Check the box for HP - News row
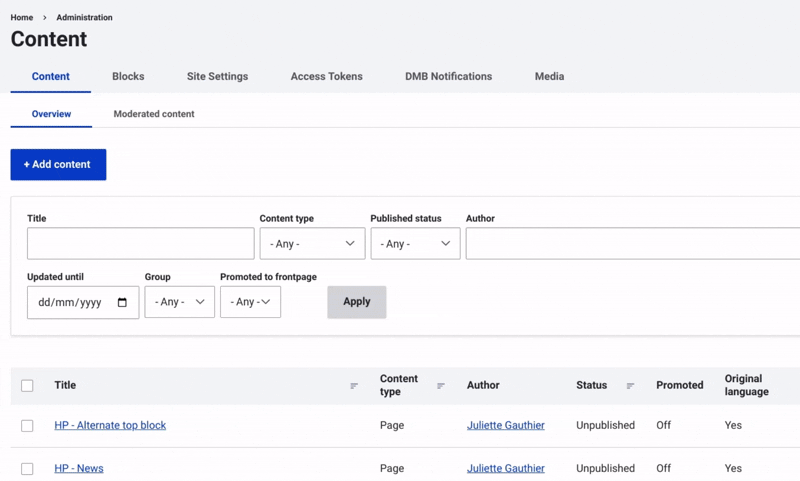This screenshot has width=800, height=481. point(27,468)
